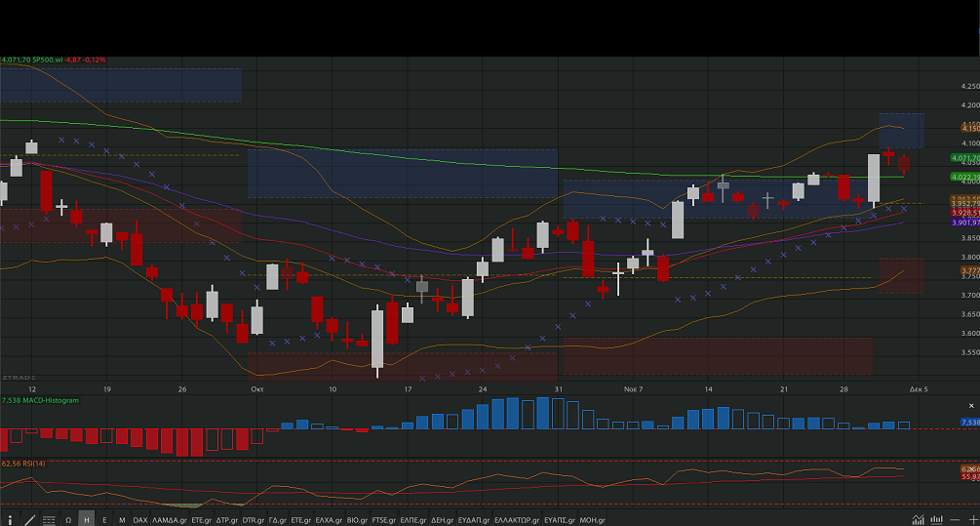This screenshot has height=526, width=980.
Task: Click the green 4.071,70 price tag
Action: pos(965,158)
